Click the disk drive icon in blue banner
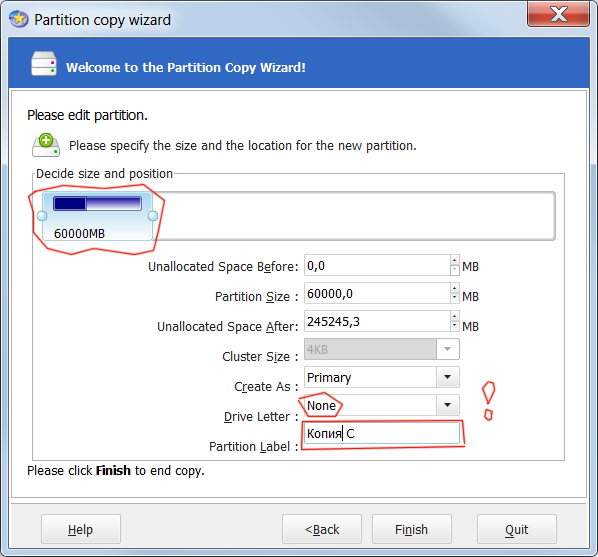Screen dimensions: 598x557 (44, 63)
